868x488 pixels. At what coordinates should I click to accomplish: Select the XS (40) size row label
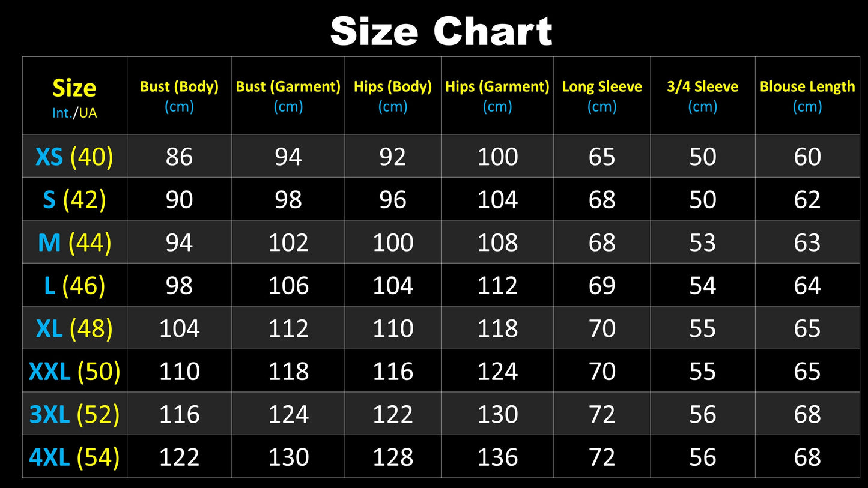74,157
